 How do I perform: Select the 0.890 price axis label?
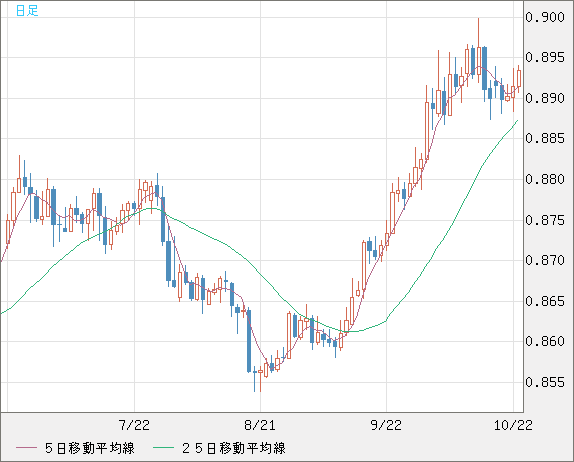tap(545, 98)
